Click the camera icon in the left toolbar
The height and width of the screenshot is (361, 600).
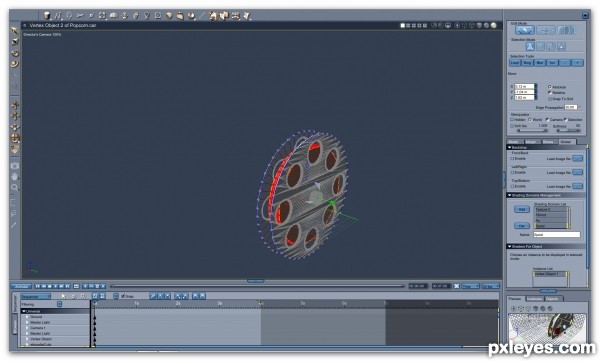coord(15,166)
